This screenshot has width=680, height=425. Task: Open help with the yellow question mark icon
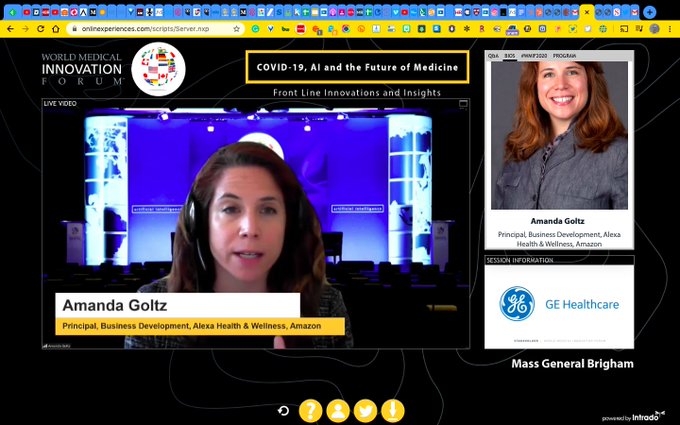(311, 411)
